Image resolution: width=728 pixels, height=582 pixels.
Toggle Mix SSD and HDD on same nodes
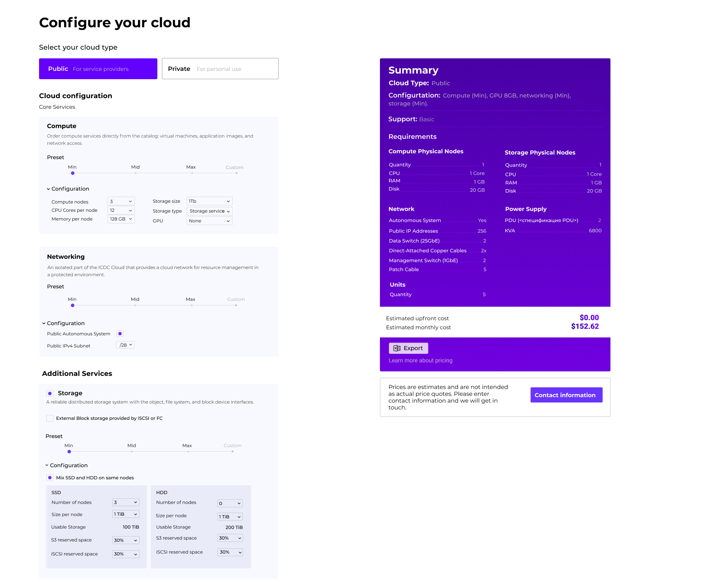pos(50,478)
